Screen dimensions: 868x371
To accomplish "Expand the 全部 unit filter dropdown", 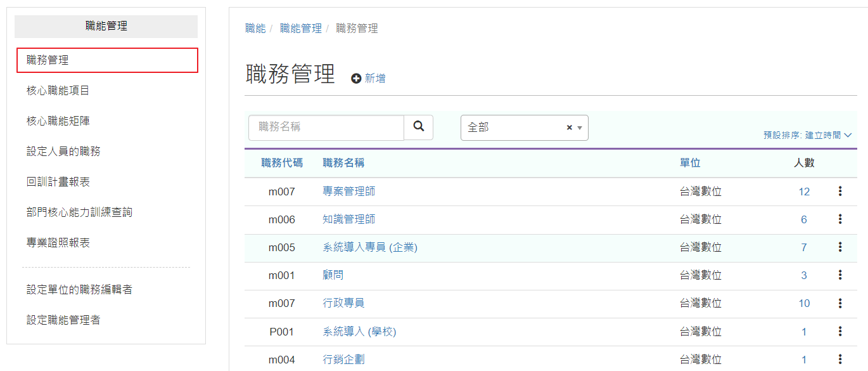I will point(579,127).
